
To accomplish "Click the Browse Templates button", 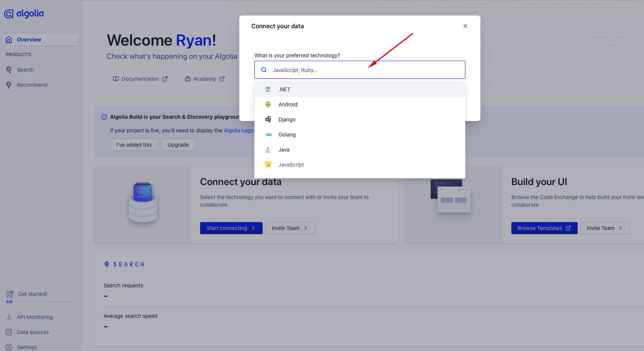I will [x=545, y=228].
